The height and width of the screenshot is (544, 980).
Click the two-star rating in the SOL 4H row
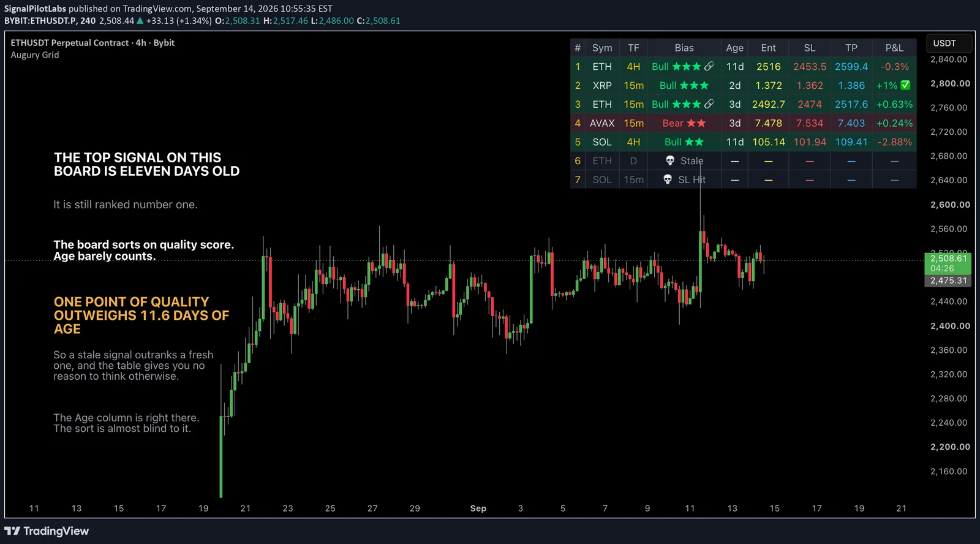point(694,142)
